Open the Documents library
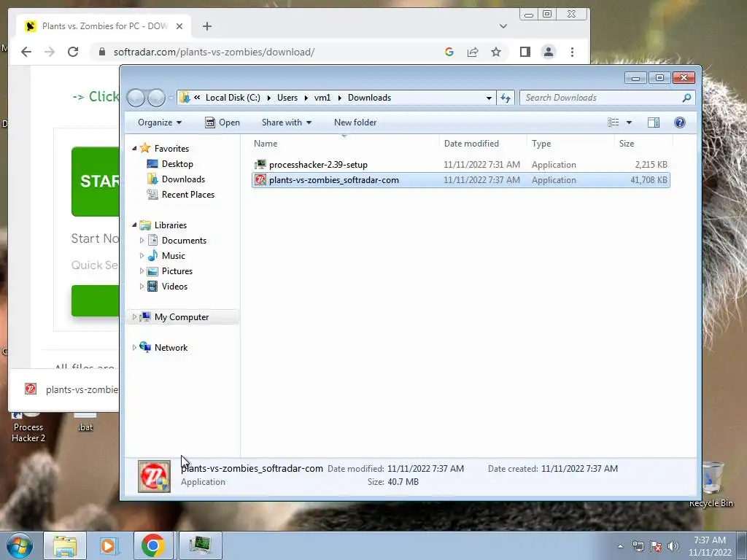This screenshot has width=747, height=560. coord(184,241)
